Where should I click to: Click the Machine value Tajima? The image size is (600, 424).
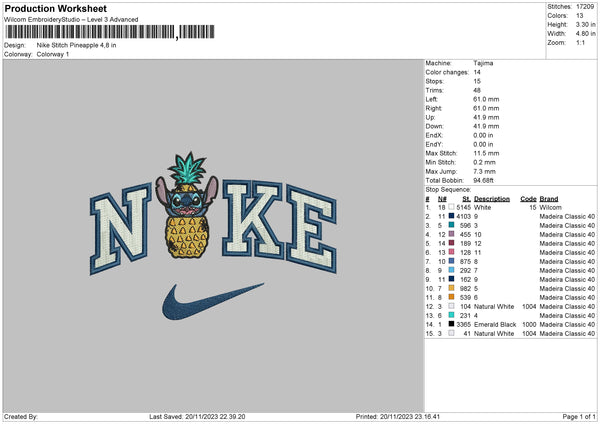pyautogui.click(x=483, y=63)
